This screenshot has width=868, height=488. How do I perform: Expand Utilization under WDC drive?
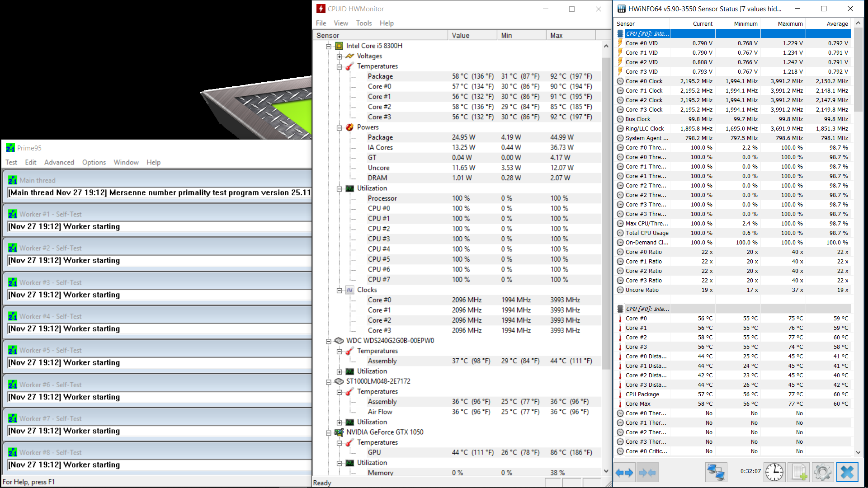[339, 372]
